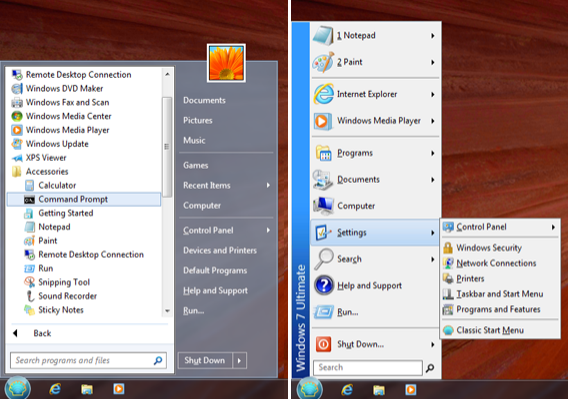Click Run... in left menu's right pane
This screenshot has height=399, width=568.
tap(193, 311)
